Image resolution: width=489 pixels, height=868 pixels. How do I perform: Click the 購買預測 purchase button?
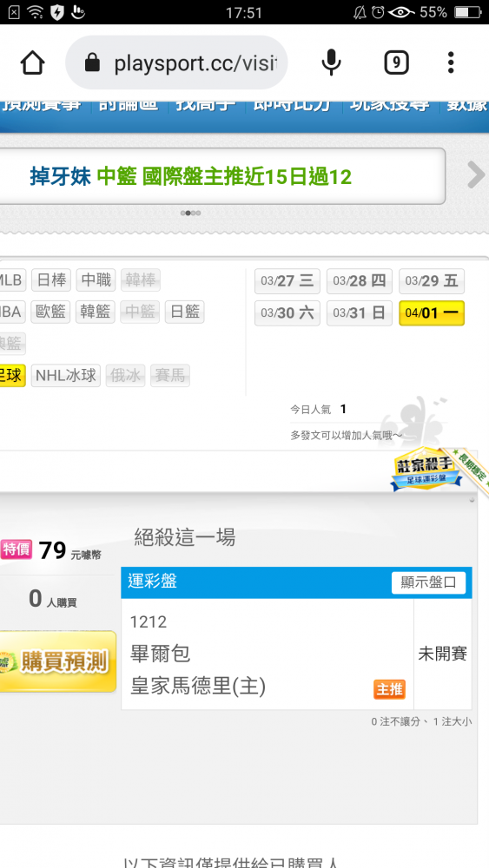pyautogui.click(x=58, y=661)
